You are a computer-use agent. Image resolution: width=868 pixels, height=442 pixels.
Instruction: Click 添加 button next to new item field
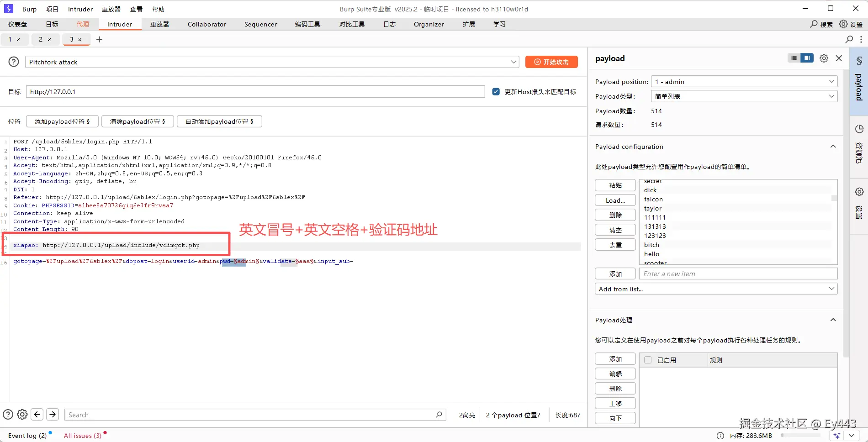[615, 274]
